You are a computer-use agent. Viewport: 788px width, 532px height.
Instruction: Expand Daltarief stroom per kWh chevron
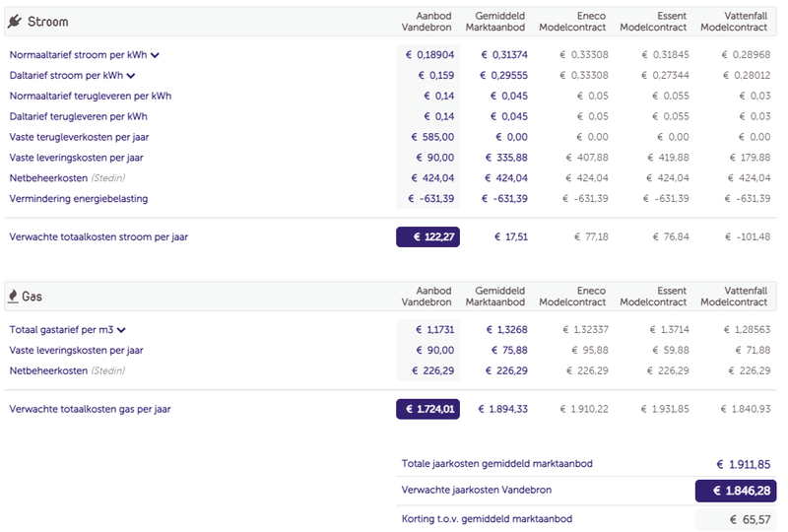131,76
